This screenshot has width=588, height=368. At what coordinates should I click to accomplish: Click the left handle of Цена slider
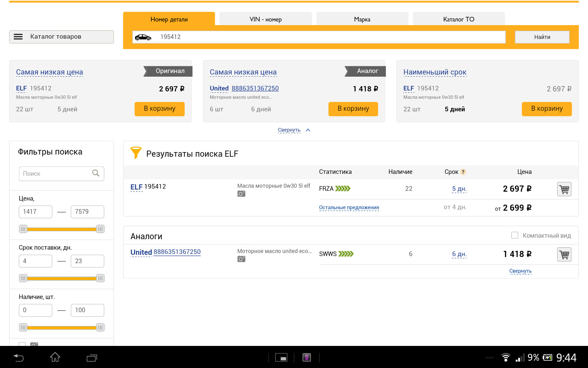tap(23, 229)
